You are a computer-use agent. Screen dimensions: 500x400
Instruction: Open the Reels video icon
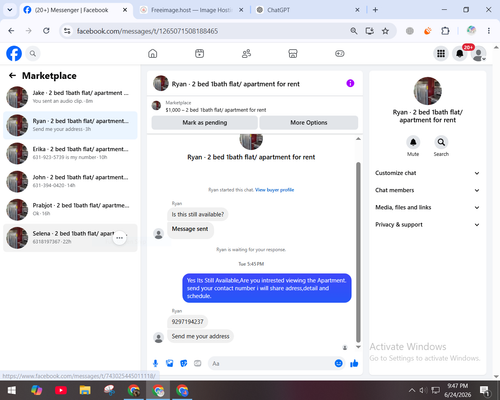[199, 53]
